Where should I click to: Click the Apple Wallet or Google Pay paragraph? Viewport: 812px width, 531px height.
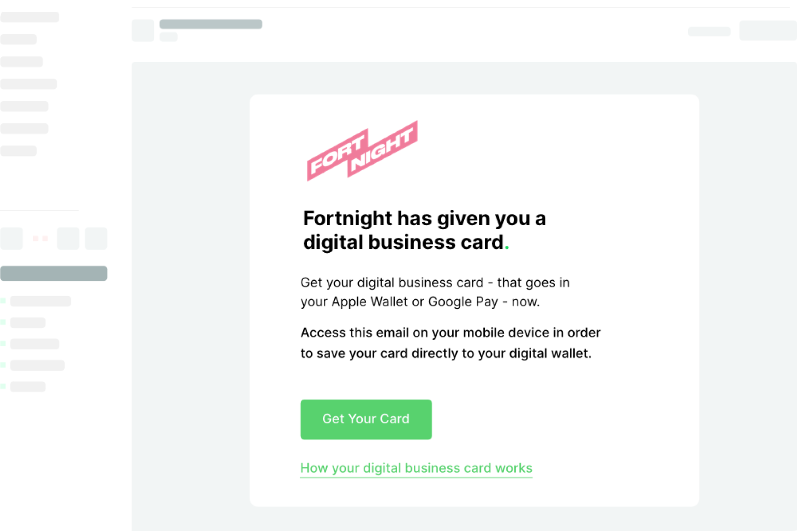pyautogui.click(x=435, y=292)
